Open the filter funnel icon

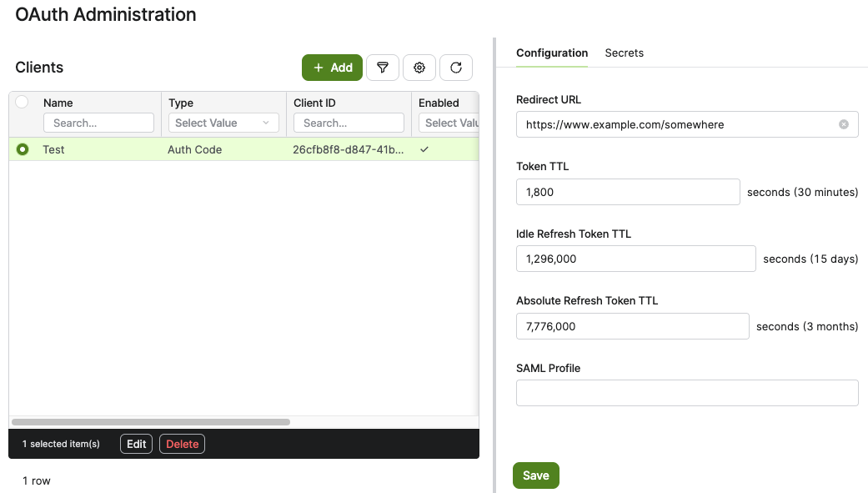(383, 68)
